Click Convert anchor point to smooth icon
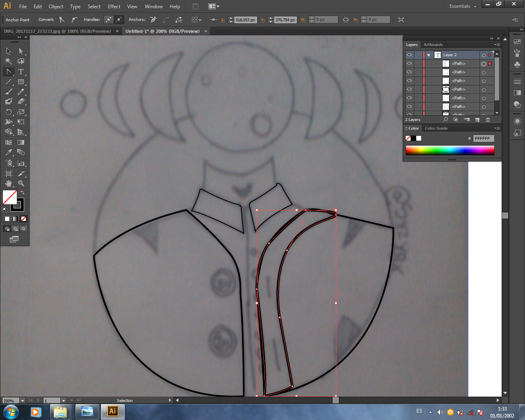The width and height of the screenshot is (525, 420). coord(74,20)
